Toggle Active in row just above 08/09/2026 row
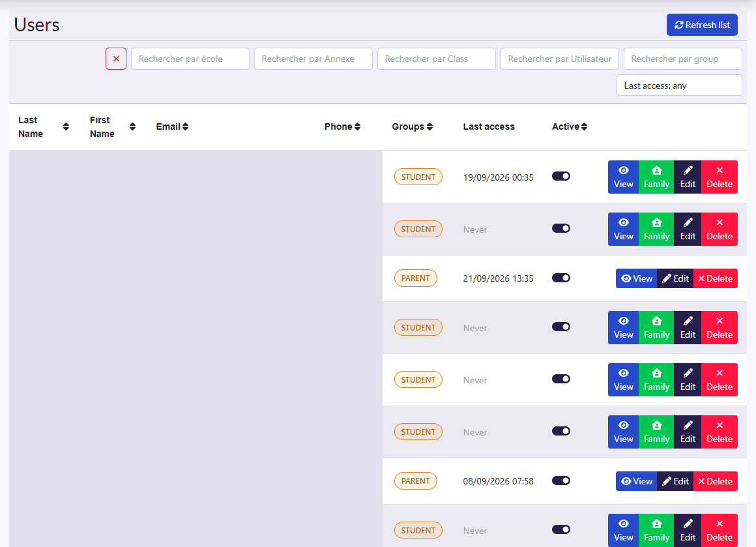Image resolution: width=756 pixels, height=547 pixels. point(561,431)
